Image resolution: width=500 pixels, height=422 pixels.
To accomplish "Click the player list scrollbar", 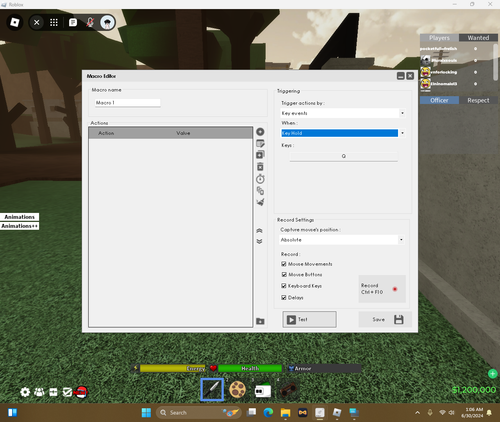I will coord(496,62).
